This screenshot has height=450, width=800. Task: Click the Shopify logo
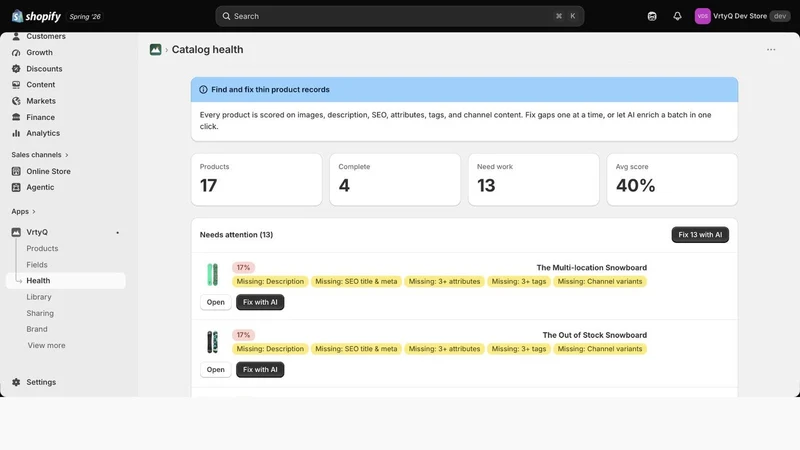click(x=36, y=16)
